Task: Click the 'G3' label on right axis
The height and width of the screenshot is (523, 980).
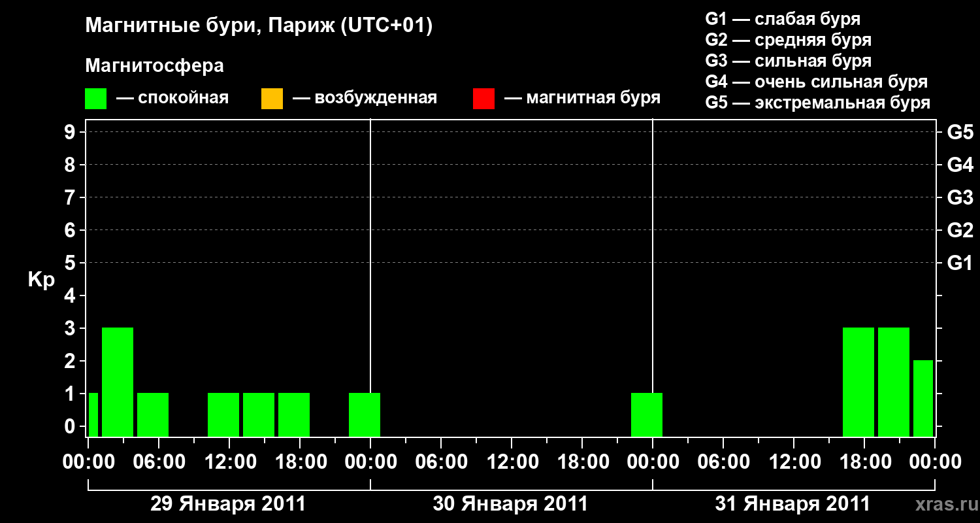Action: pyautogui.click(x=960, y=198)
